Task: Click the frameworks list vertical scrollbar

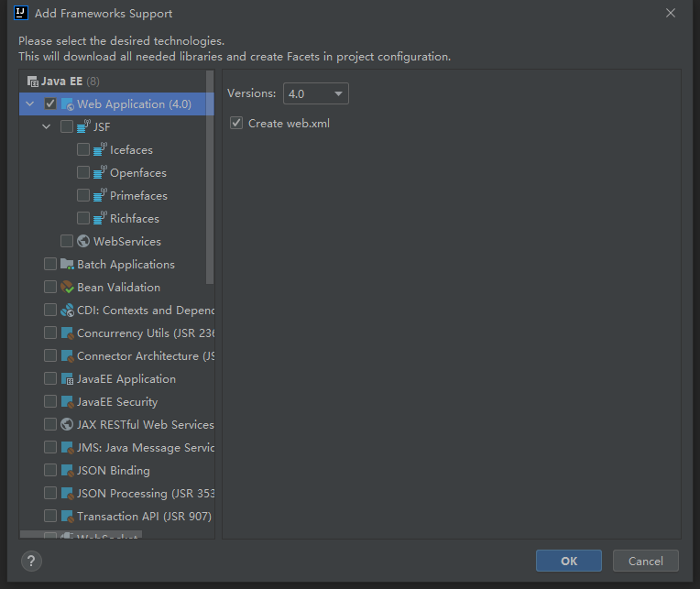Action: [210, 177]
